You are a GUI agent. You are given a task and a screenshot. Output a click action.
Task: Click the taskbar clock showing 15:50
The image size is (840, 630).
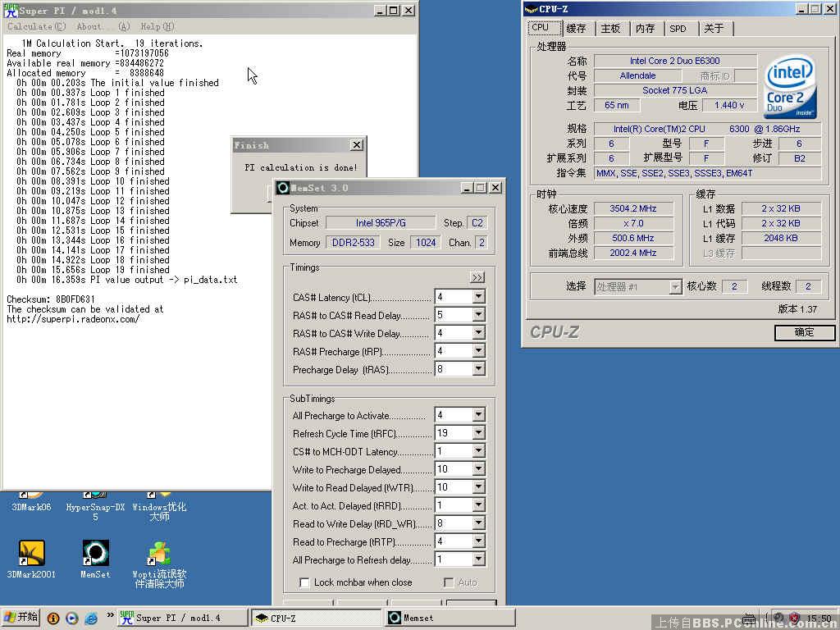pyautogui.click(x=819, y=619)
